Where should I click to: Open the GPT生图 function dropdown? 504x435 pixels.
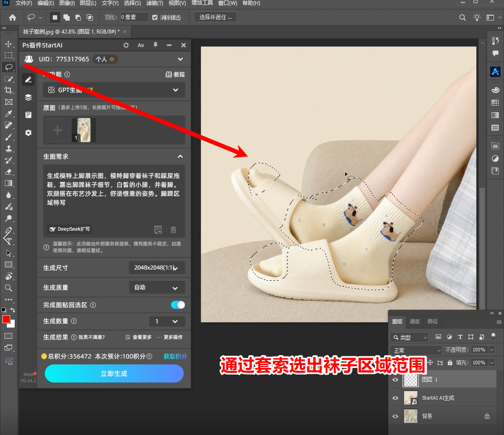114,90
